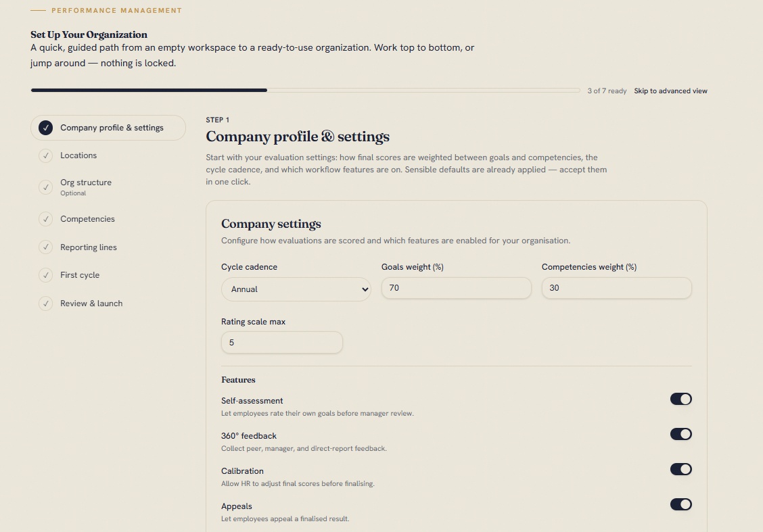Click into the Rating scale max field

(282, 343)
